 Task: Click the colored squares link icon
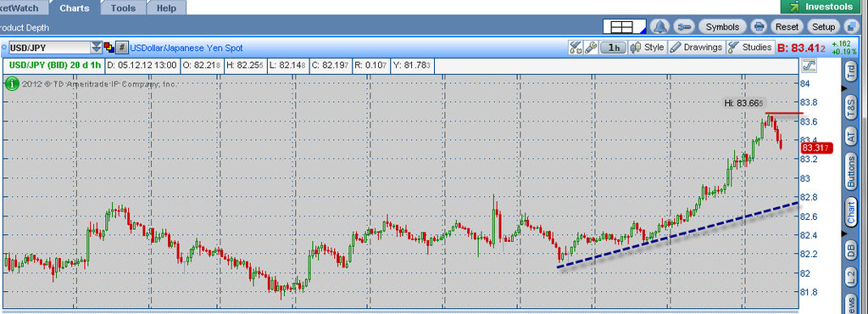109,48
